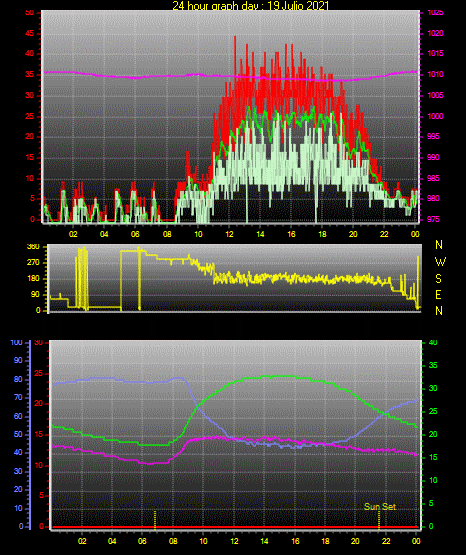Click compass letter E
The image size is (466, 555).
pyautogui.click(x=438, y=294)
